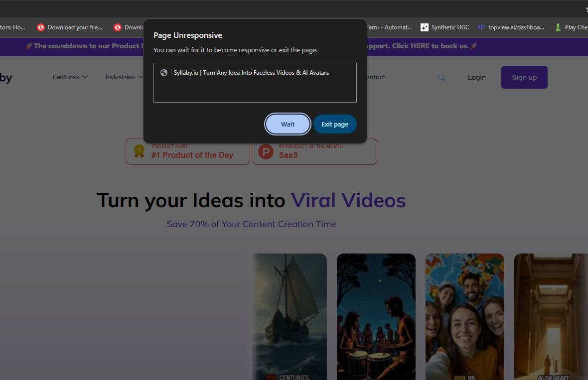Click the Wait button in the dialog
The image size is (588, 380).
[x=288, y=124]
